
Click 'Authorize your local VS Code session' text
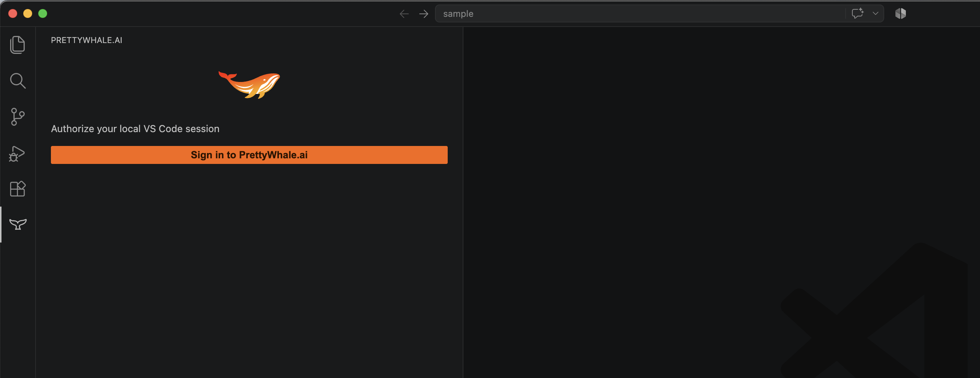(135, 129)
